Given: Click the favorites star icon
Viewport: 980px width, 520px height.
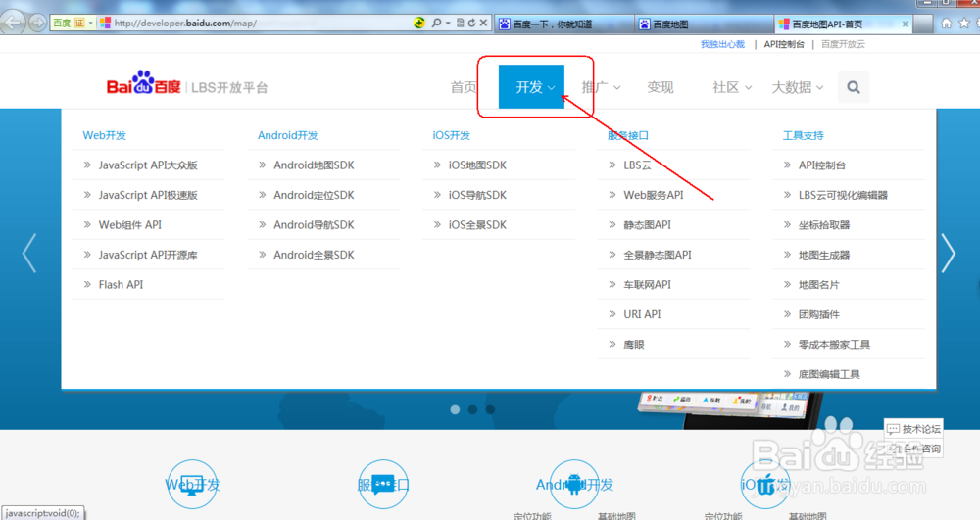Looking at the screenshot, I should (x=964, y=24).
